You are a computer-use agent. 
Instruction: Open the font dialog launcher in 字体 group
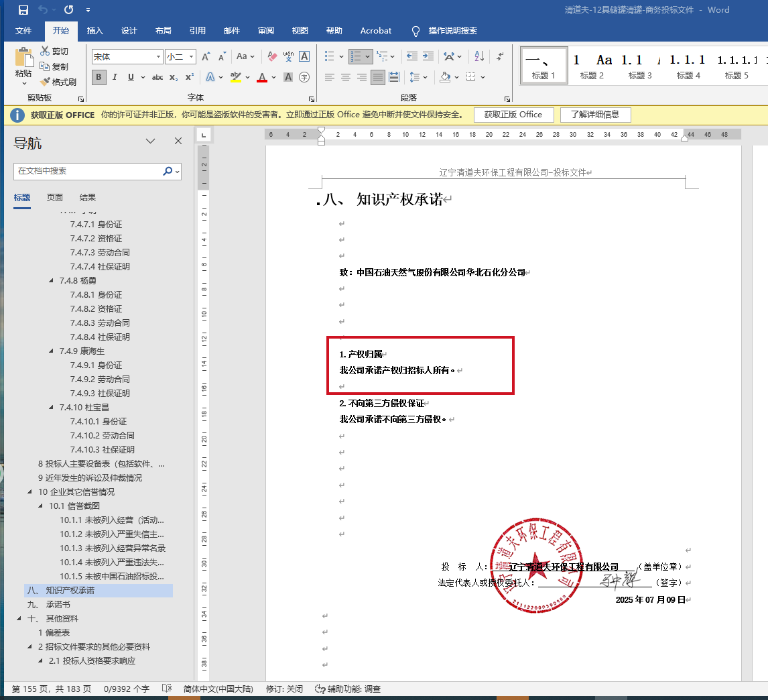[312, 99]
